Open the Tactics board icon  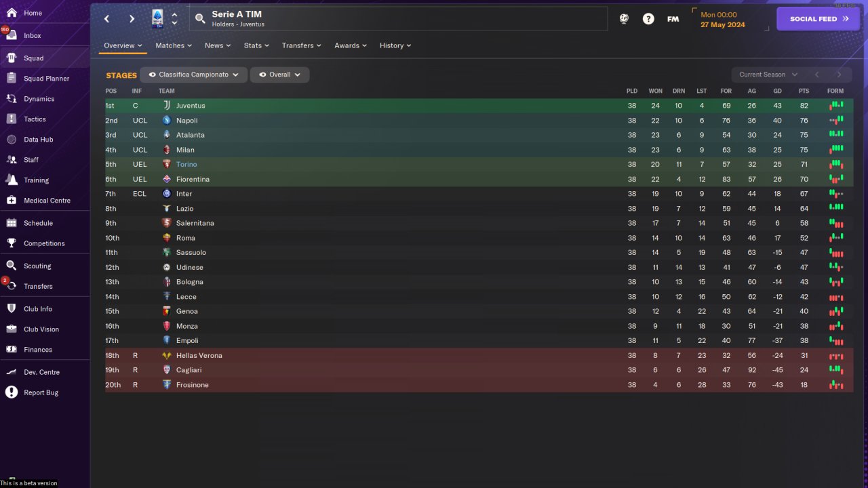pos(11,119)
